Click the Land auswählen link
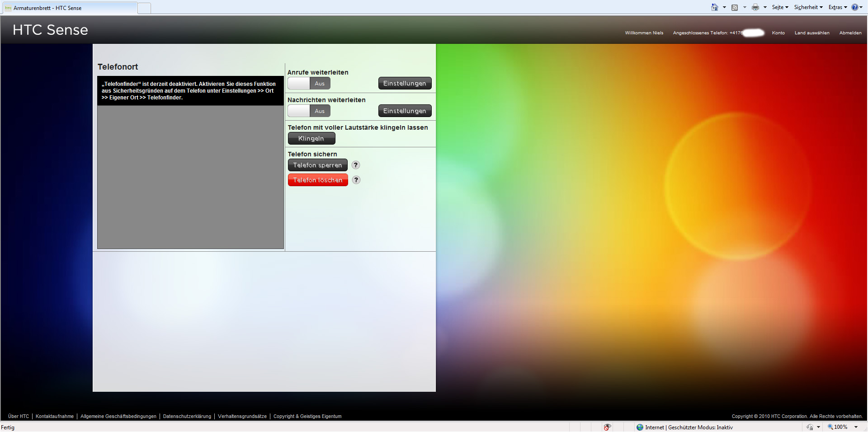 click(x=812, y=33)
